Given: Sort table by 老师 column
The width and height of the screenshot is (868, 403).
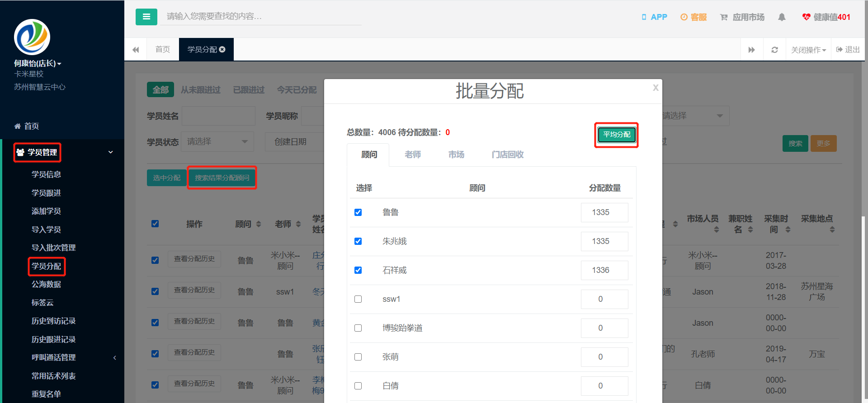Looking at the screenshot, I should [298, 224].
